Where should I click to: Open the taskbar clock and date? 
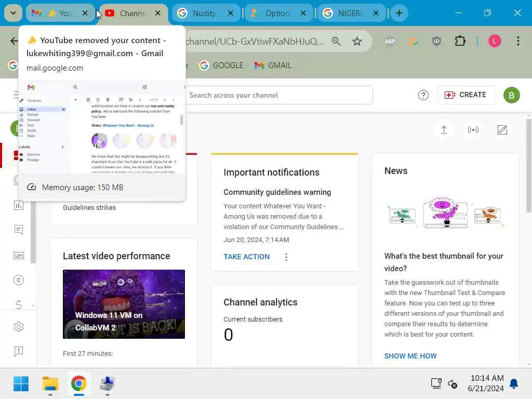pyautogui.click(x=486, y=383)
